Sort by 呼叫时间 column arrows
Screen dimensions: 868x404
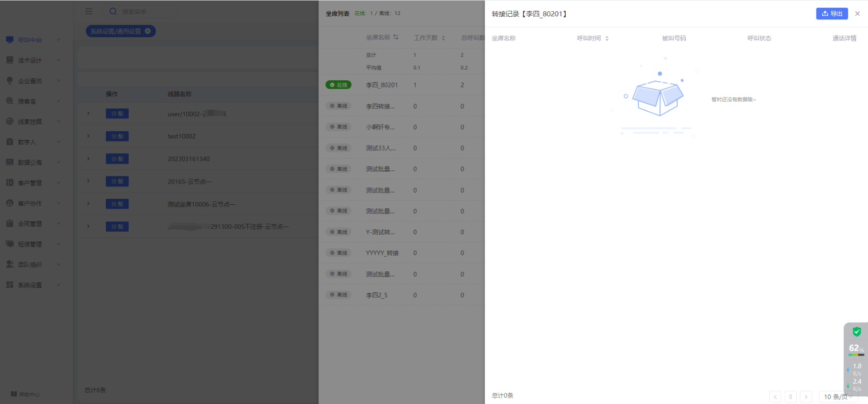[x=606, y=39]
